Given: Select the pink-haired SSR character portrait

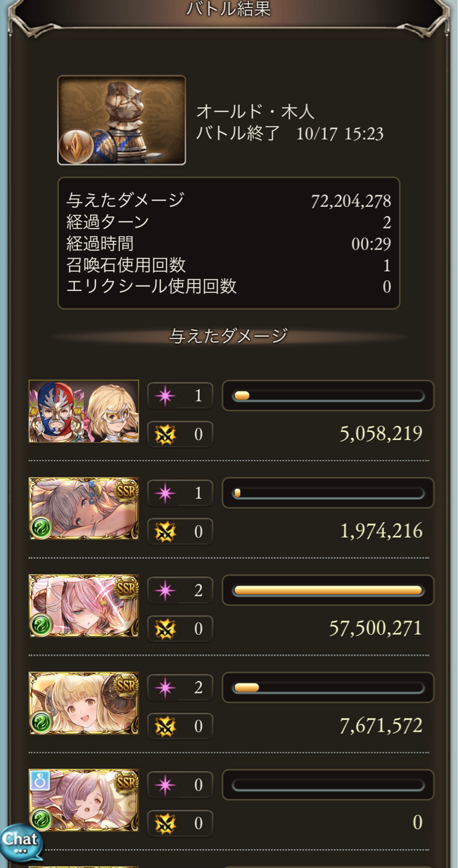Looking at the screenshot, I should tap(83, 606).
